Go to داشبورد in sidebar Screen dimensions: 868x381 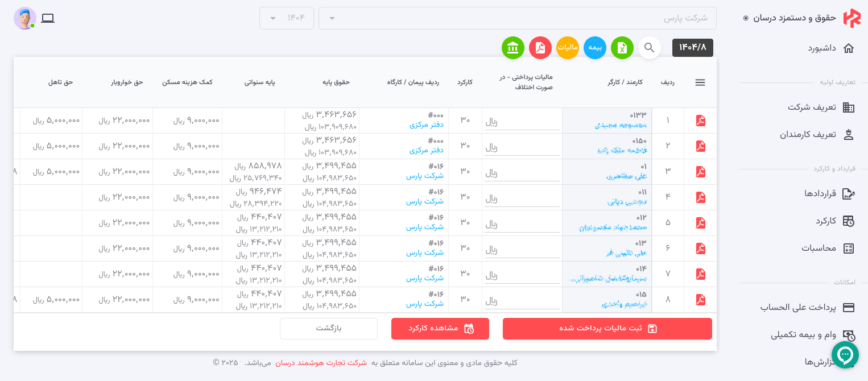[x=822, y=48]
